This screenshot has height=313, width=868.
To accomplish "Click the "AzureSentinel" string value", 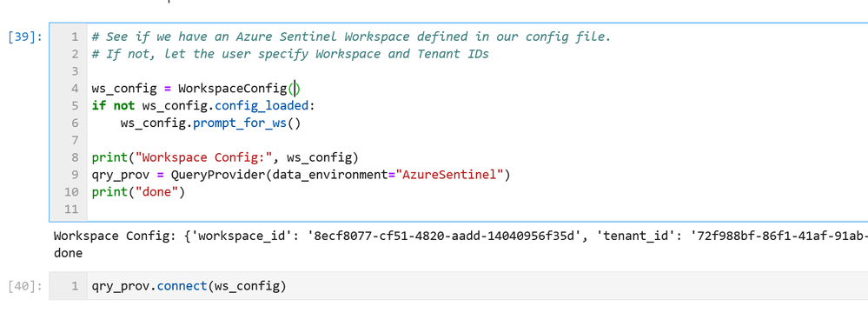I will point(449,175).
